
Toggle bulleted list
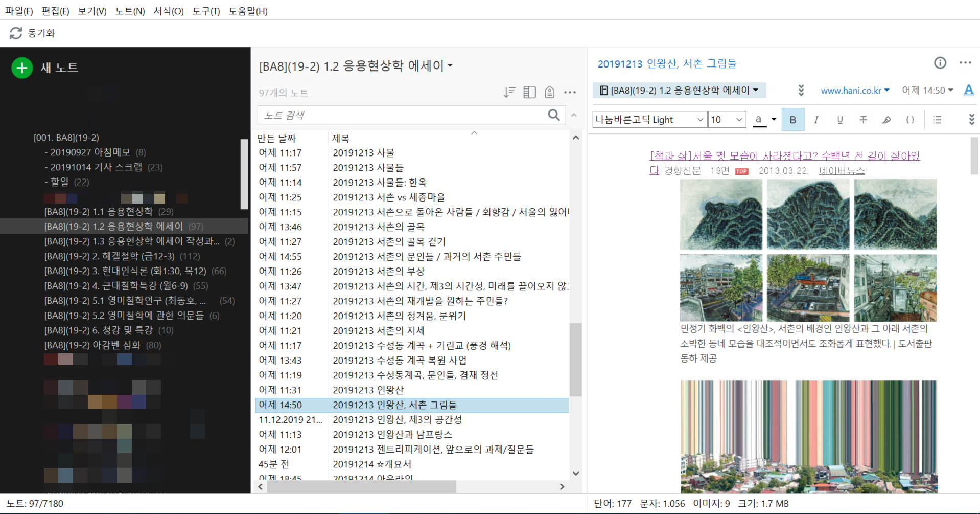coord(937,120)
